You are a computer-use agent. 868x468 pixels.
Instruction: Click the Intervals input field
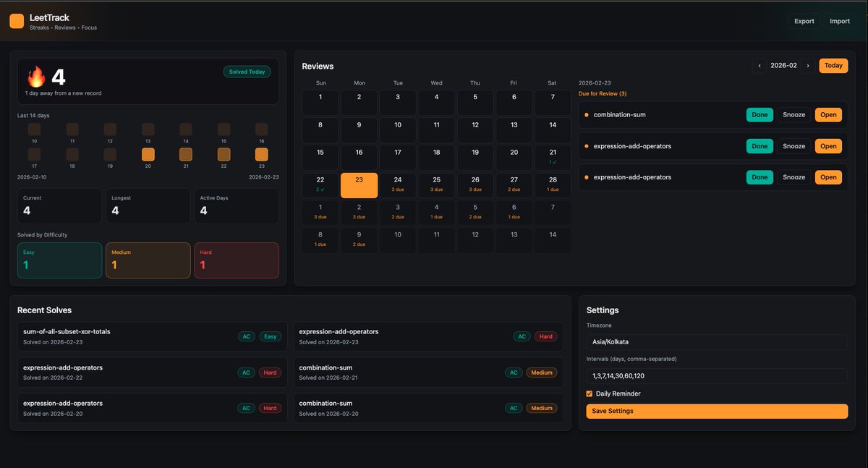pos(716,375)
